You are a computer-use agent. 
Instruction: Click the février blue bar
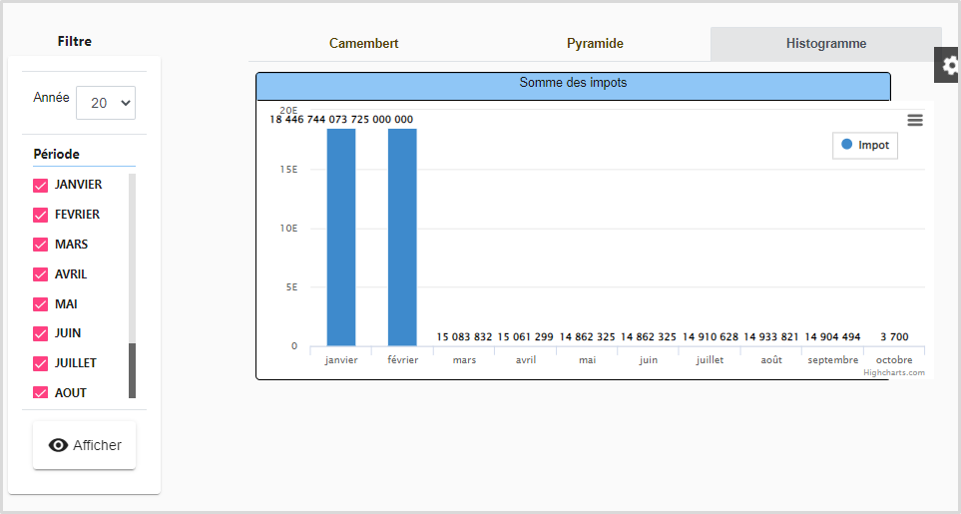402,237
